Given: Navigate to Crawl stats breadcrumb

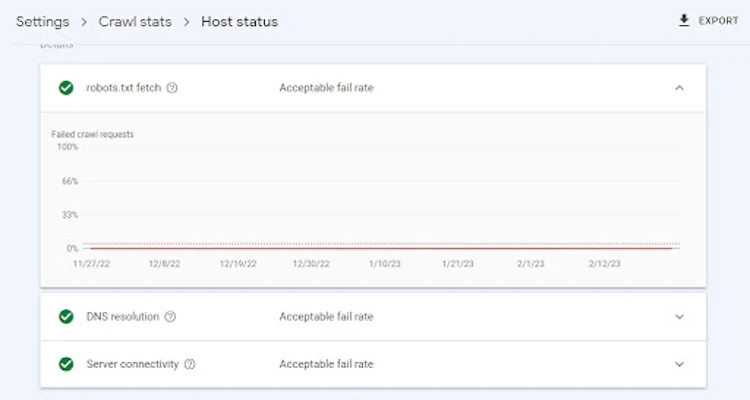Looking at the screenshot, I should tap(135, 22).
